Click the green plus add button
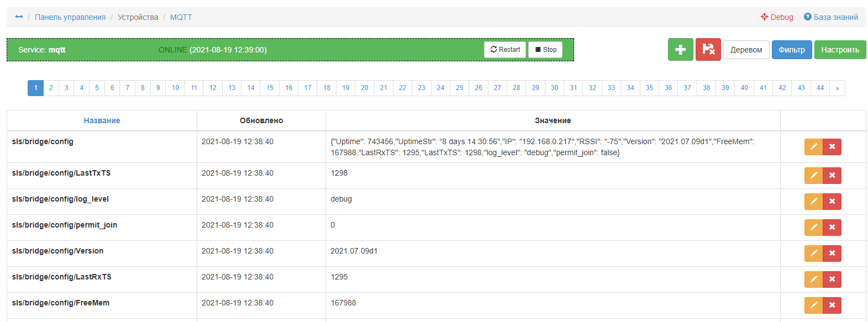Screen dimensions: 868x322 (x=680, y=50)
